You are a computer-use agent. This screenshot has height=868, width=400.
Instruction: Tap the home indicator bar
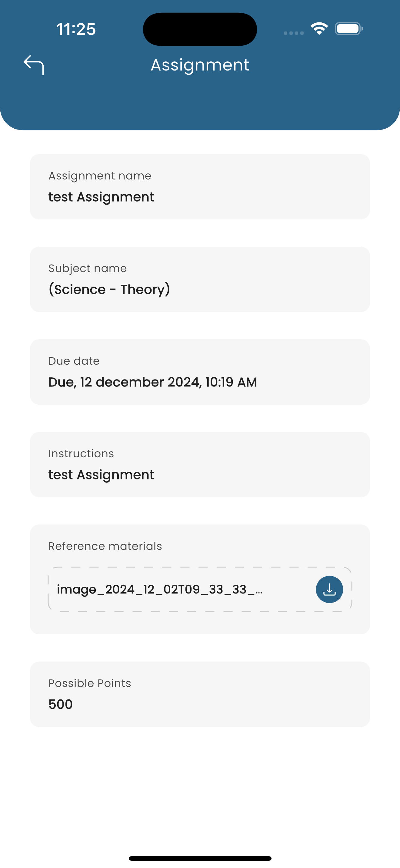[x=200, y=858]
